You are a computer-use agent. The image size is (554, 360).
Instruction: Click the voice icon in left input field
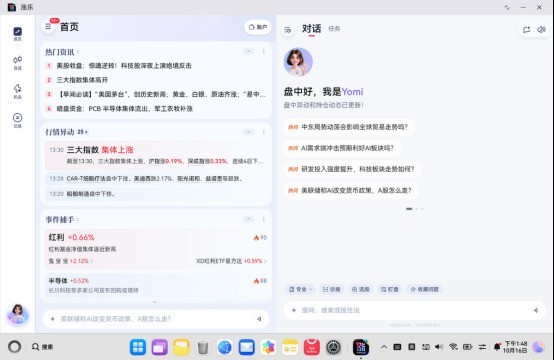[259, 319]
